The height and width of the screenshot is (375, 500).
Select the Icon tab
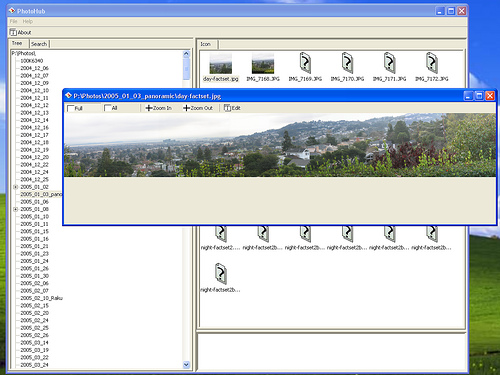(x=205, y=44)
